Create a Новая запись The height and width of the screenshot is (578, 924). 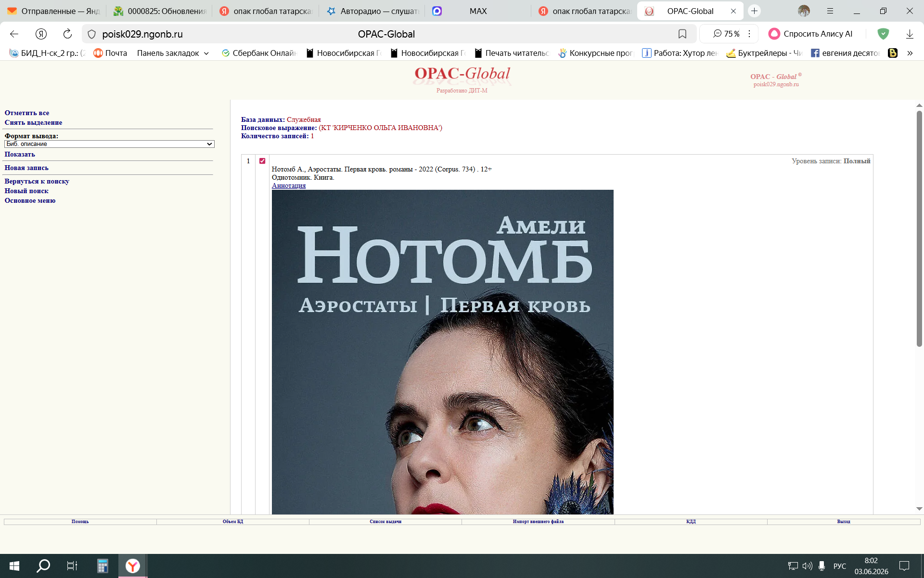(26, 168)
